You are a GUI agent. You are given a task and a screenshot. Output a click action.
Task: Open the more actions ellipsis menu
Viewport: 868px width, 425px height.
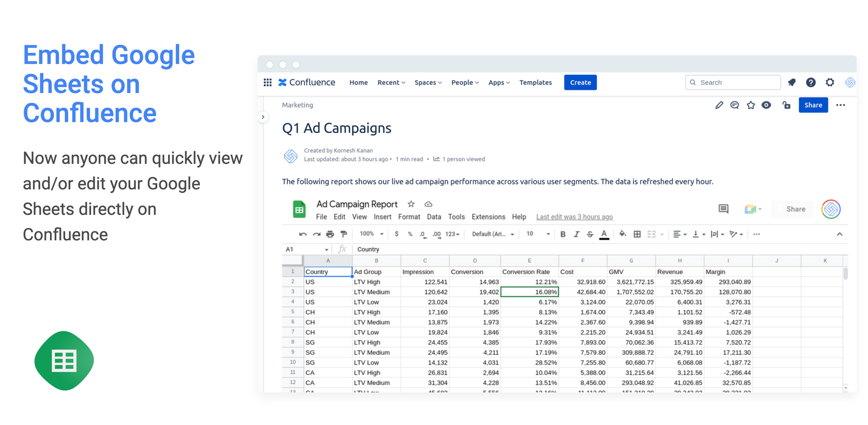[x=841, y=105]
